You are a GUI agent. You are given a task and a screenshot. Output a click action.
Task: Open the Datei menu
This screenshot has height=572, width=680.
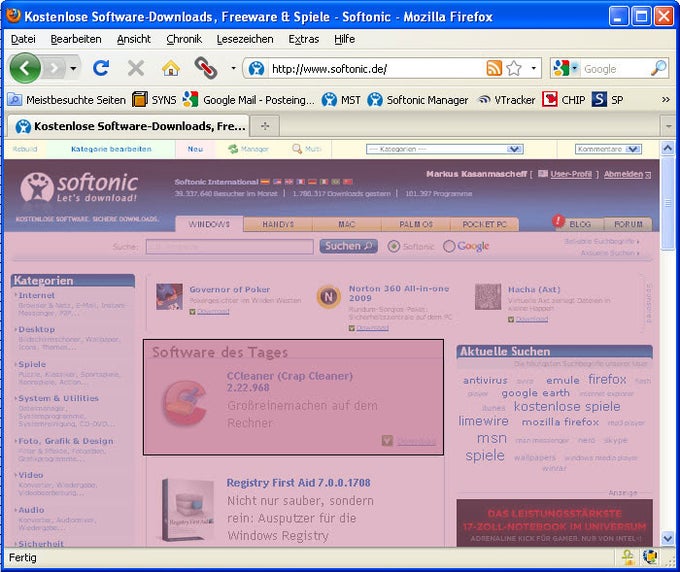point(23,39)
